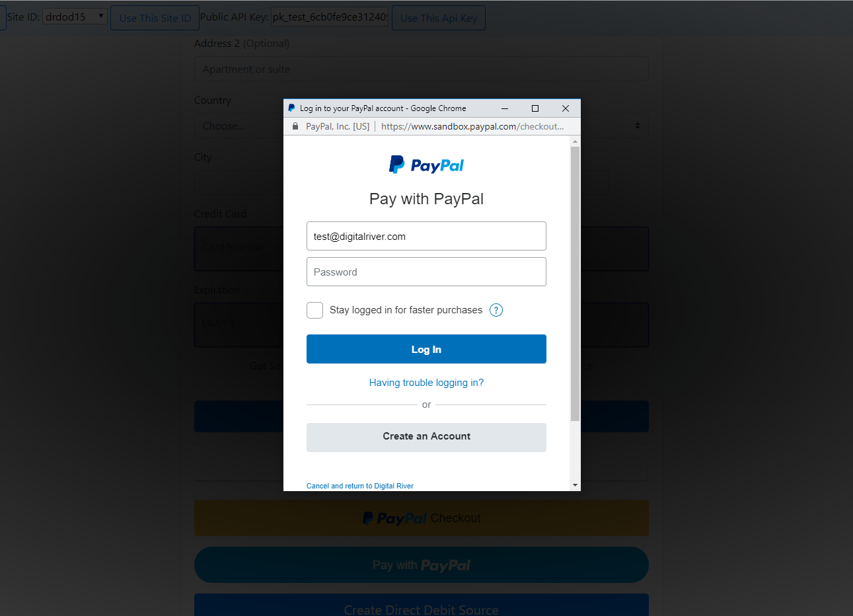Open the Site ID dropdown
Screen dimensions: 853x616
tap(75, 17)
